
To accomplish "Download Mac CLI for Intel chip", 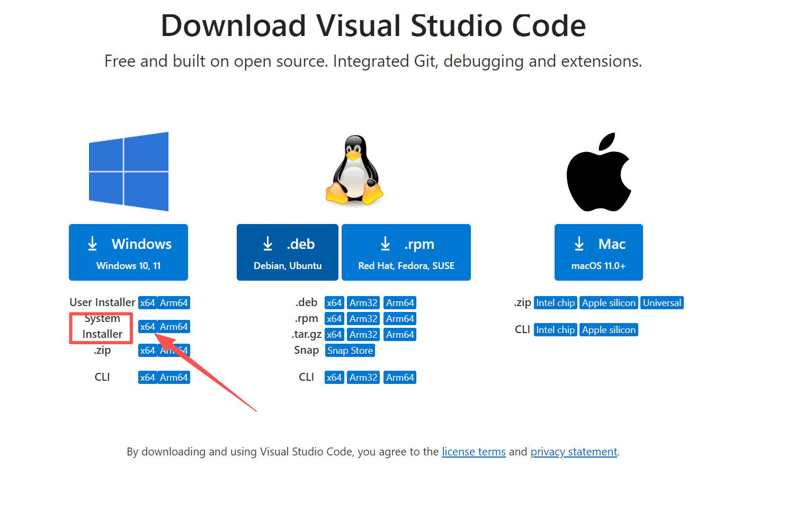I will [x=555, y=330].
